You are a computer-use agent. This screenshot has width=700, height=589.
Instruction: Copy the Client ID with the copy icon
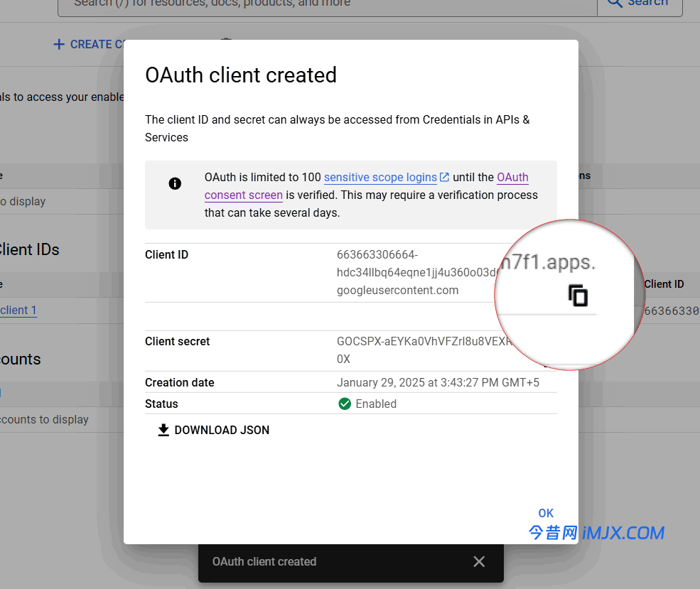(578, 296)
